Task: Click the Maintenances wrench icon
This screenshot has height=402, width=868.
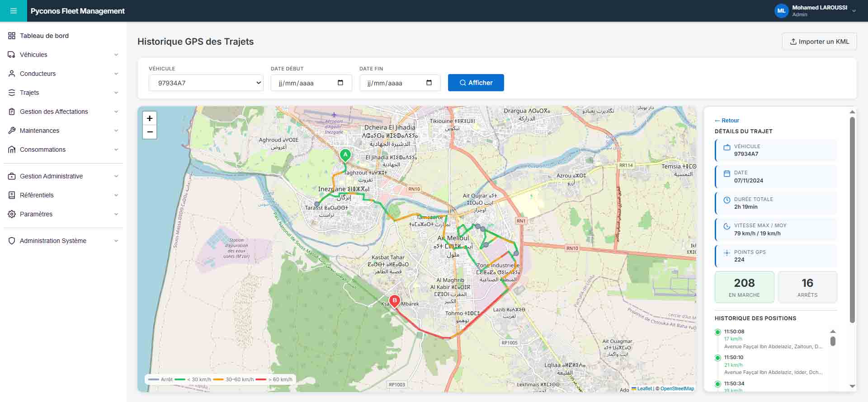Action: point(12,131)
